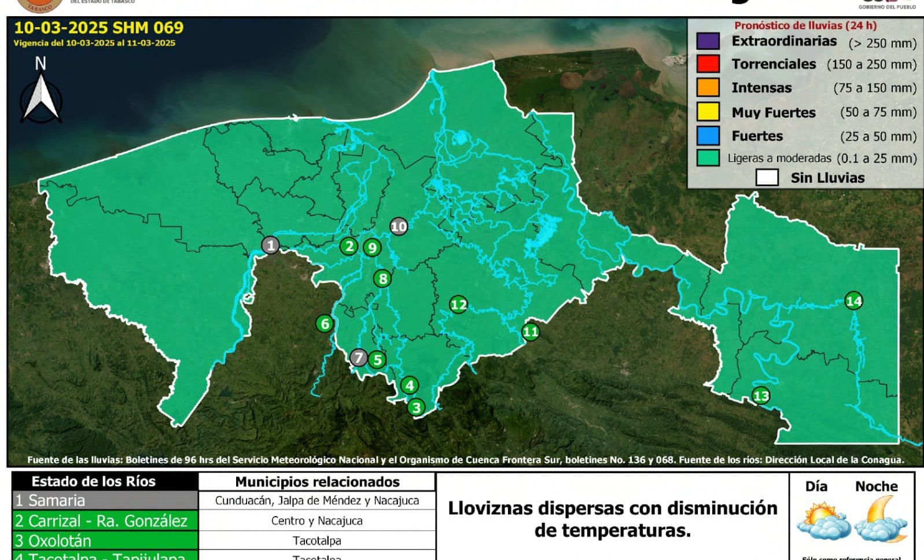Click gray station marker 10 on map
Image resolution: width=924 pixels, height=560 pixels.
(399, 226)
